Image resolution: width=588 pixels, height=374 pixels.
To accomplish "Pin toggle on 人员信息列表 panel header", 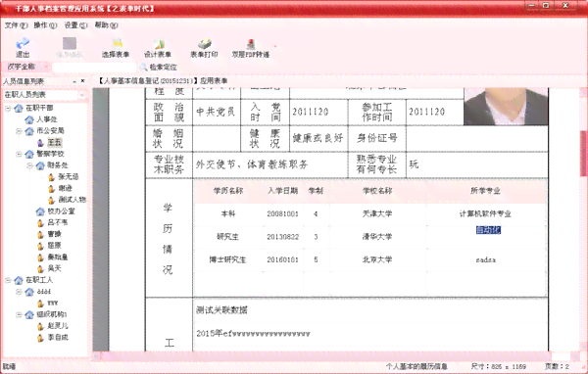I will [74, 81].
